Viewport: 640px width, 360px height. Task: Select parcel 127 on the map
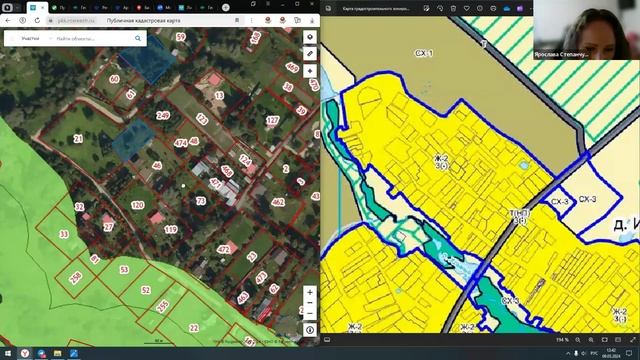(x=273, y=120)
